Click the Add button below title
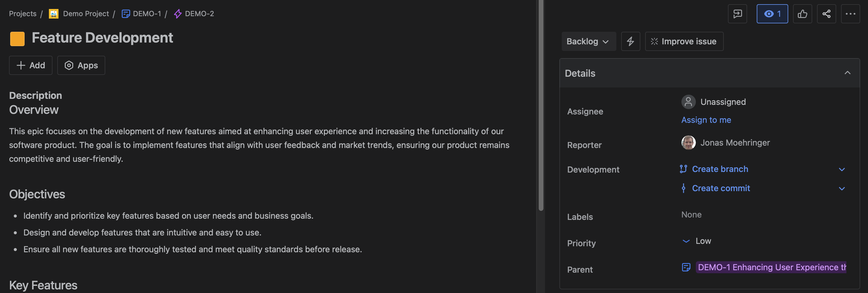The width and height of the screenshot is (868, 293). (x=31, y=65)
